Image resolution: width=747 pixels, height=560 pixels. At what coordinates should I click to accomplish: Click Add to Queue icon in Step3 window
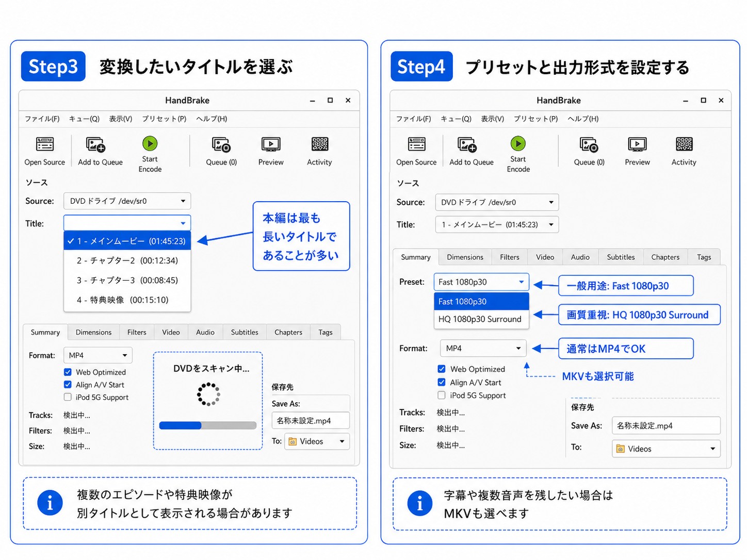(95, 144)
